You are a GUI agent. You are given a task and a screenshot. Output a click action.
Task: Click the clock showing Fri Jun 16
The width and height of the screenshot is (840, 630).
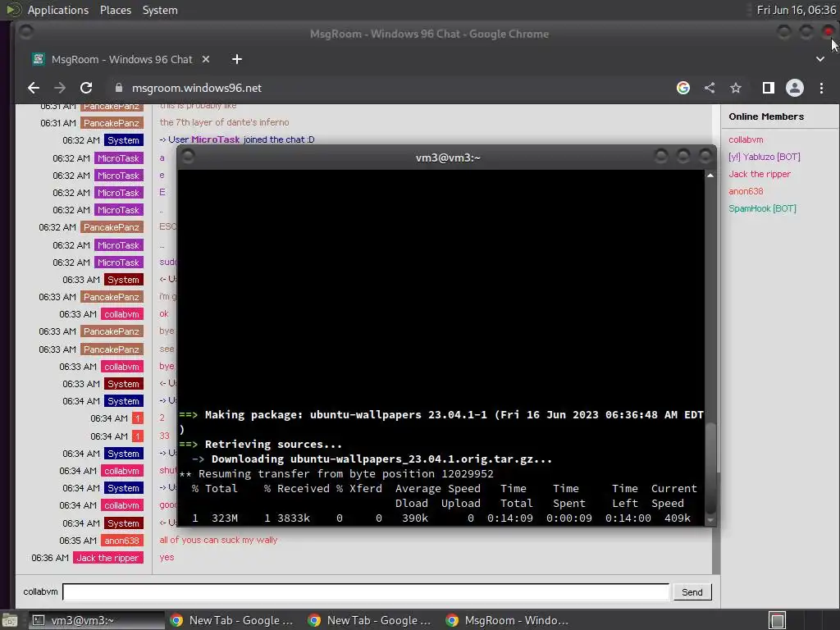[796, 10]
